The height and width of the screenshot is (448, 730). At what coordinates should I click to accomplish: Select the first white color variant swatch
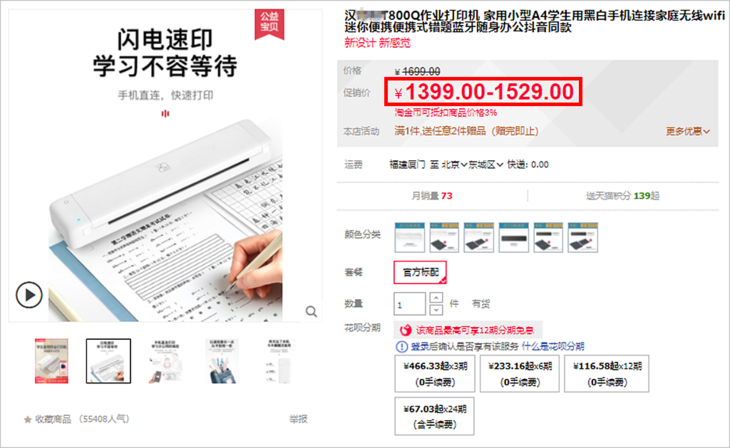409,238
